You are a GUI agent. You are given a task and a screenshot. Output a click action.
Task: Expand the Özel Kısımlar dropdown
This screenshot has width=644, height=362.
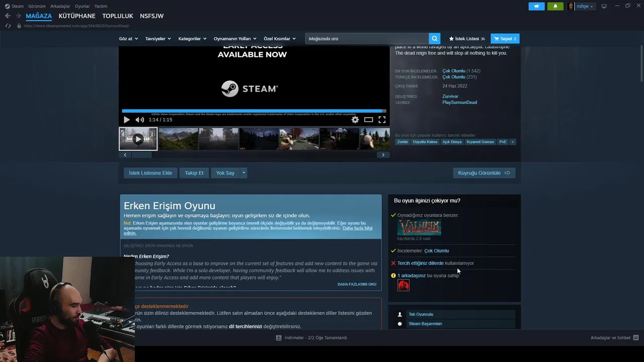pos(280,39)
